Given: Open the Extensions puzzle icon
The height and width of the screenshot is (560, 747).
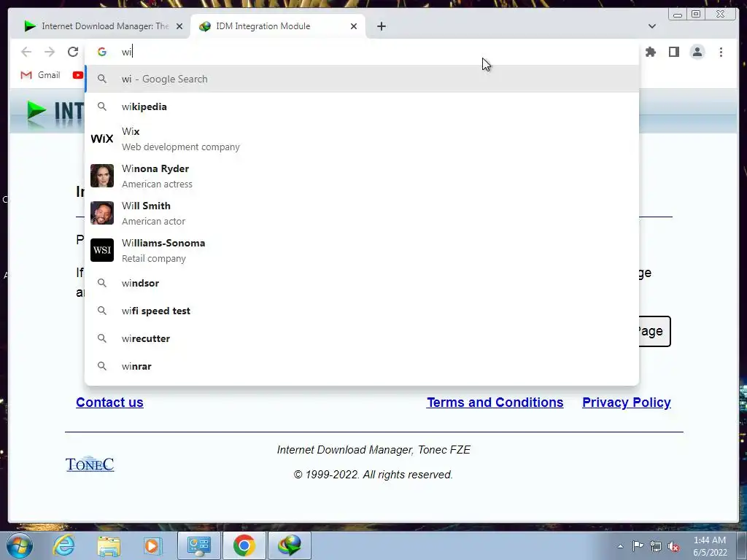Looking at the screenshot, I should 651,52.
